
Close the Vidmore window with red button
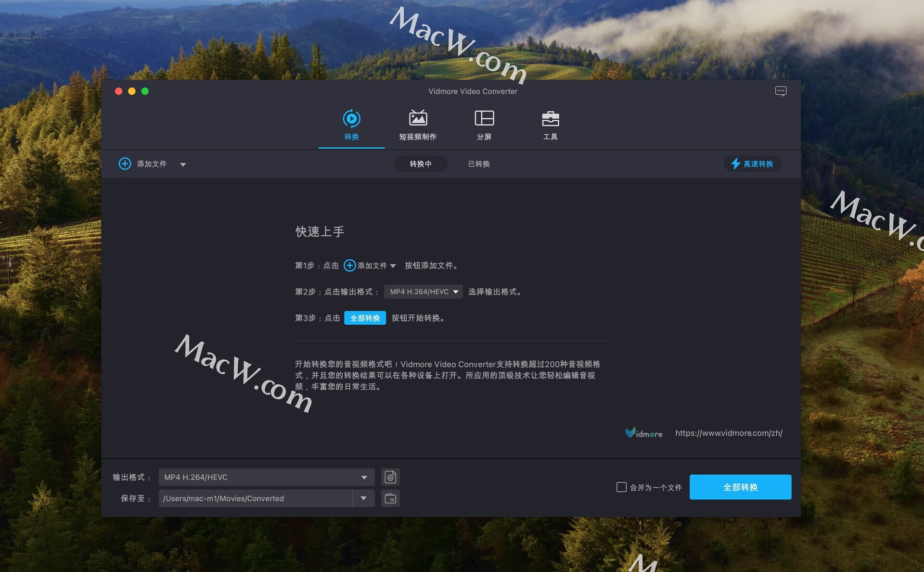(x=118, y=91)
